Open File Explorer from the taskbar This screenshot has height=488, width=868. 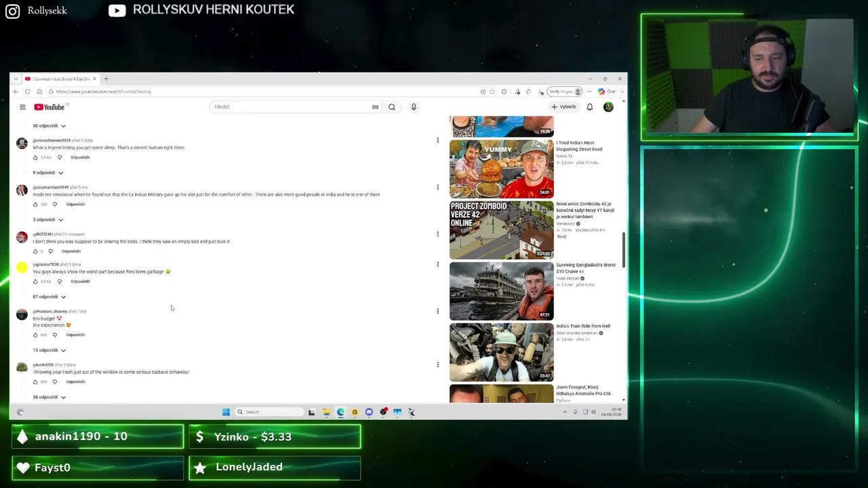click(x=326, y=412)
